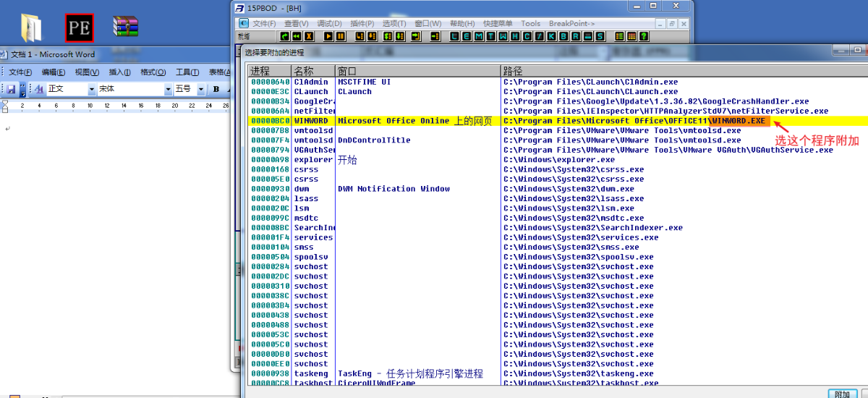Screen dimensions: 868x398
Task: Click the DnDControlTitle window cell
Action: click(x=374, y=140)
